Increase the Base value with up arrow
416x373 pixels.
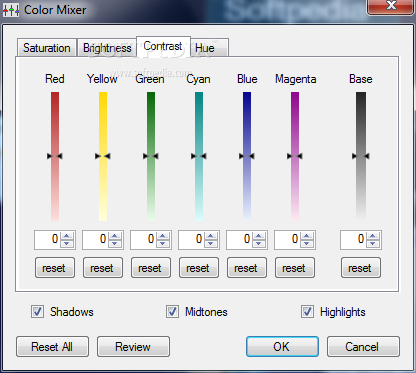click(x=373, y=236)
